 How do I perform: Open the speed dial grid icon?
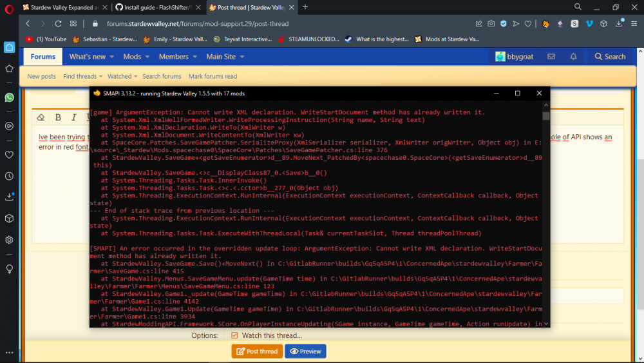tap(73, 24)
